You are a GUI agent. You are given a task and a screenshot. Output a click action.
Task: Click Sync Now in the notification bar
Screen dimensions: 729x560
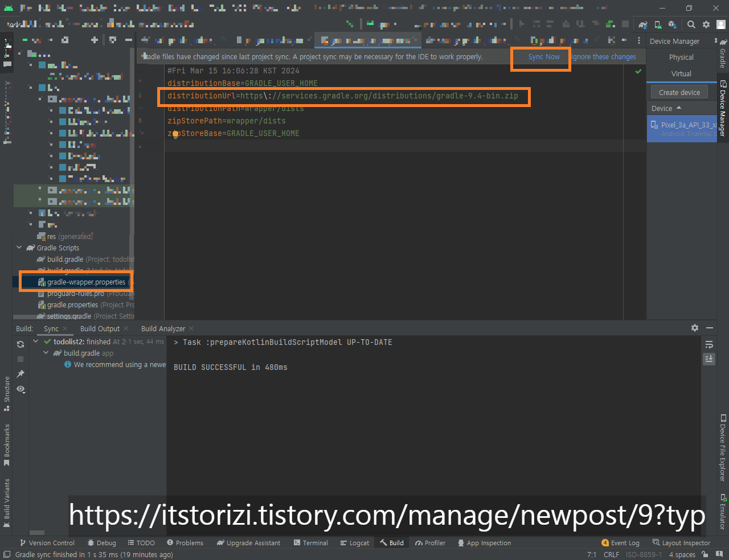coord(544,57)
